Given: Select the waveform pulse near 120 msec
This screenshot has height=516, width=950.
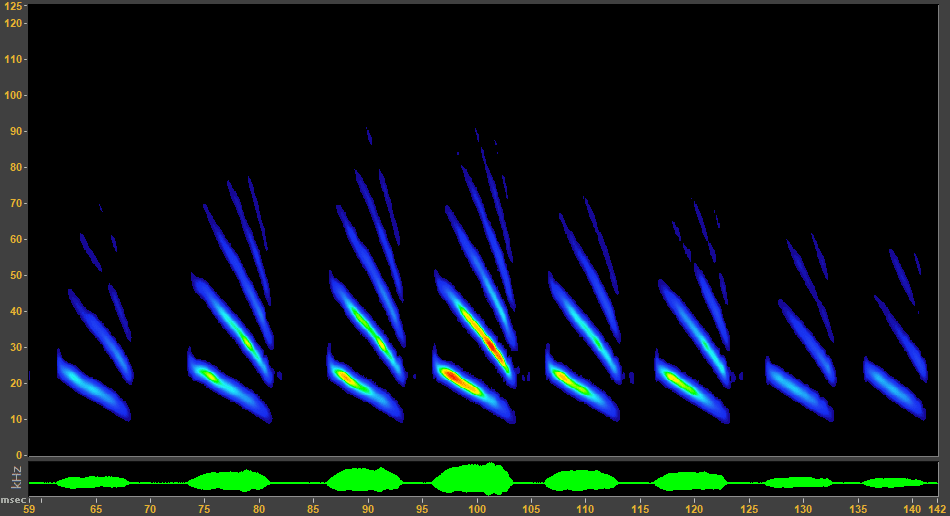Looking at the screenshot, I should coord(691,481).
